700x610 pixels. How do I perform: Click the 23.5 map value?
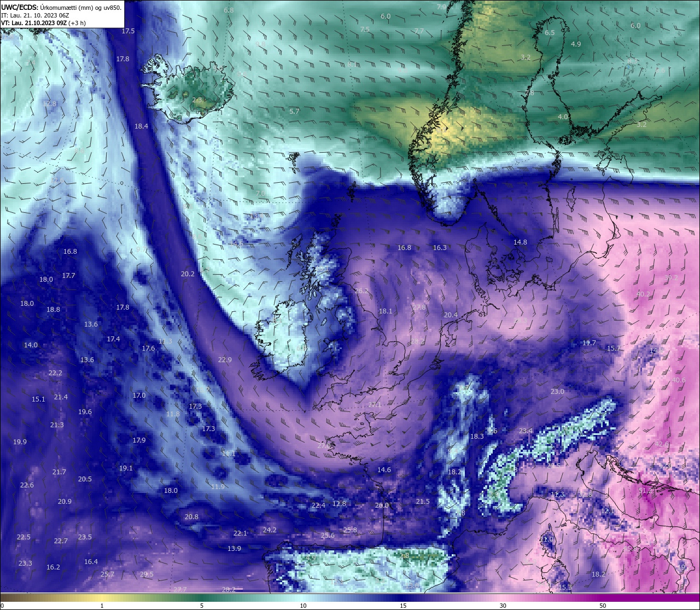85,537
